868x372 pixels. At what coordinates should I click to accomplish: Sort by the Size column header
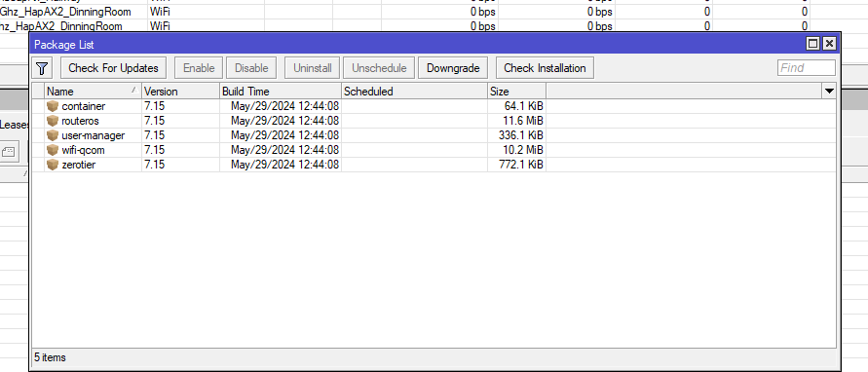point(516,92)
